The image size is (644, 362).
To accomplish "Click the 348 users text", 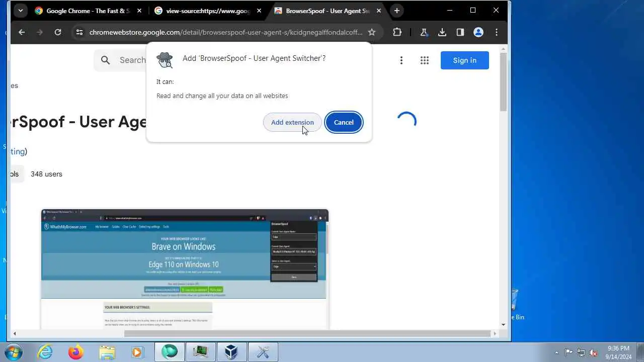I will pyautogui.click(x=46, y=174).
